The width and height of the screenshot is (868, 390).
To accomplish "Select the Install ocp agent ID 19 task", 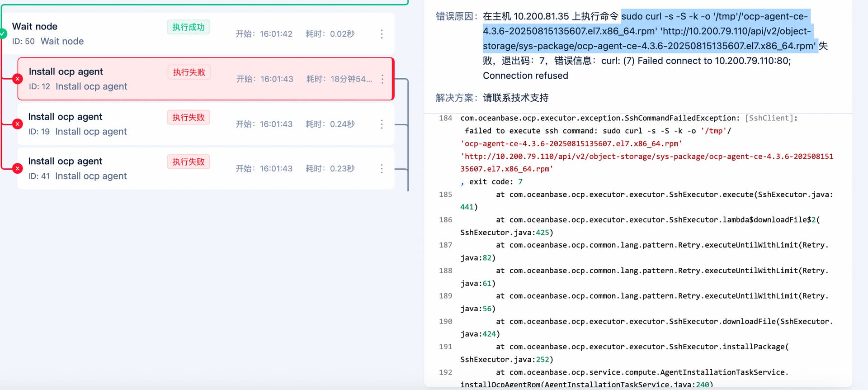I will [65, 117].
